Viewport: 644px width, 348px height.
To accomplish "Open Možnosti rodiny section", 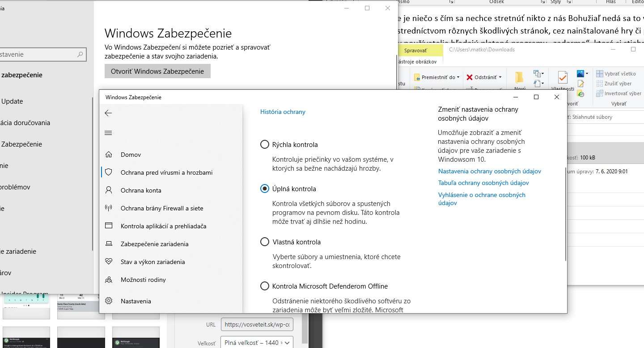I will (143, 280).
